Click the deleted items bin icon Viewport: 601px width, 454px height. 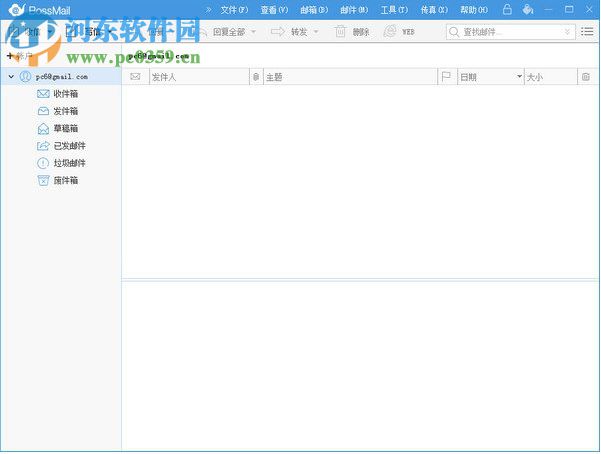(x=43, y=180)
